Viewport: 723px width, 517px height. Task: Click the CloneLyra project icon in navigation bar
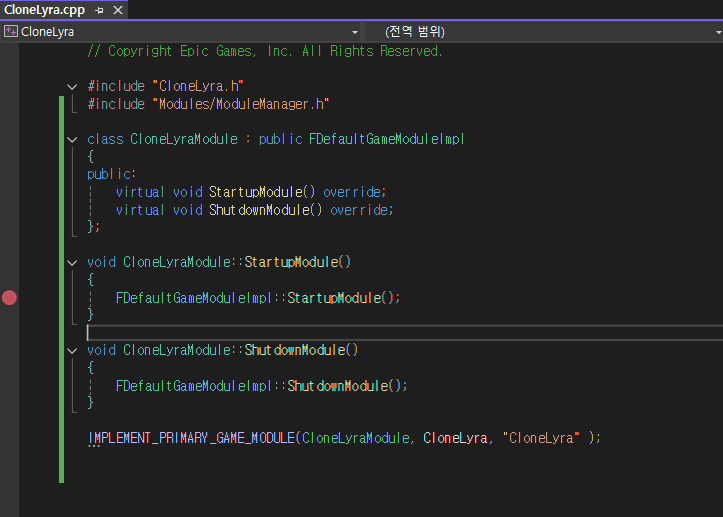point(11,31)
